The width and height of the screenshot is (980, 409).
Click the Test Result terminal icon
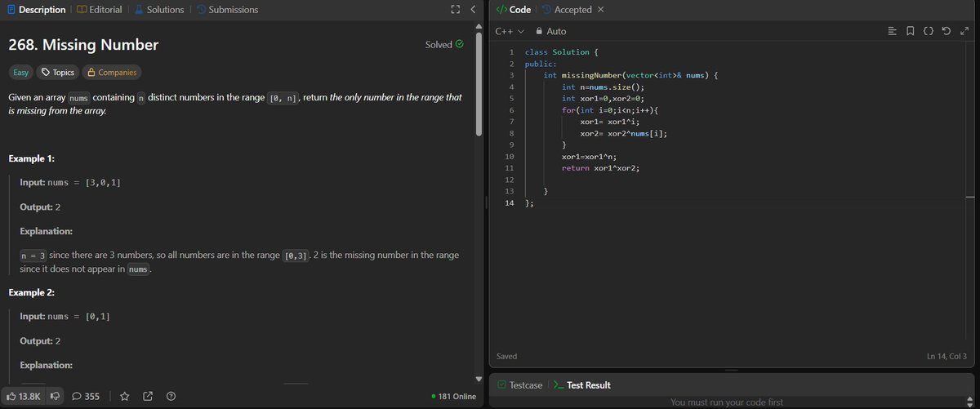point(558,385)
